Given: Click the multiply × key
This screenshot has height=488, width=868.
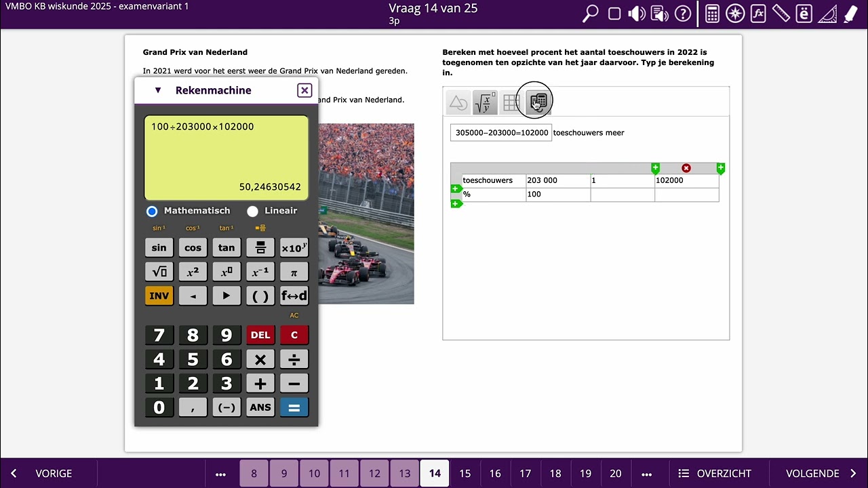Looking at the screenshot, I should point(260,359).
